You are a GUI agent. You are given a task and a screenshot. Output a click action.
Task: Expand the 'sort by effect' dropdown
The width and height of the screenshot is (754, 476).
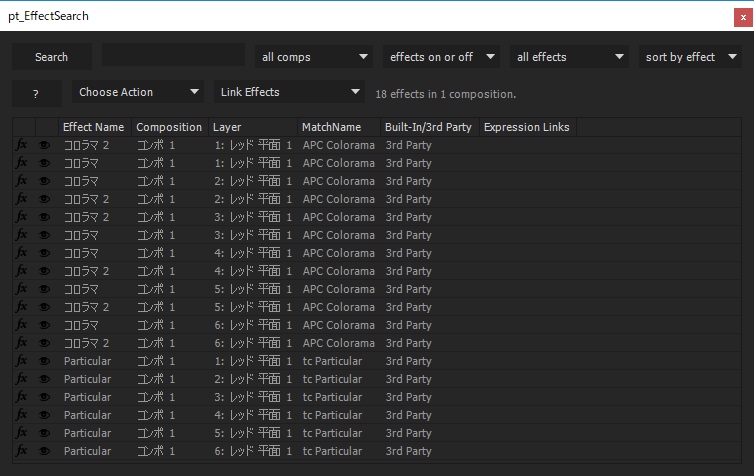coord(691,57)
